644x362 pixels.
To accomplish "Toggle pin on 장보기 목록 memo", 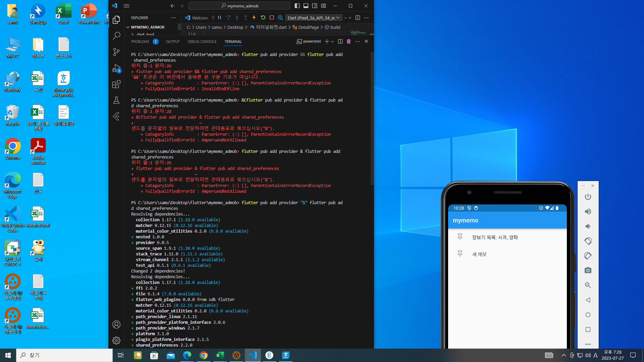I will pyautogui.click(x=460, y=237).
